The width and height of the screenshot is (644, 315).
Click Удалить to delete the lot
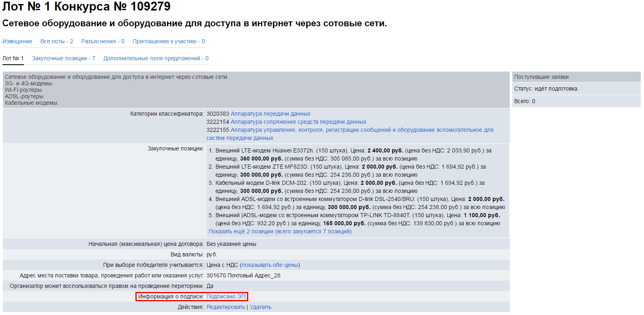(260, 307)
